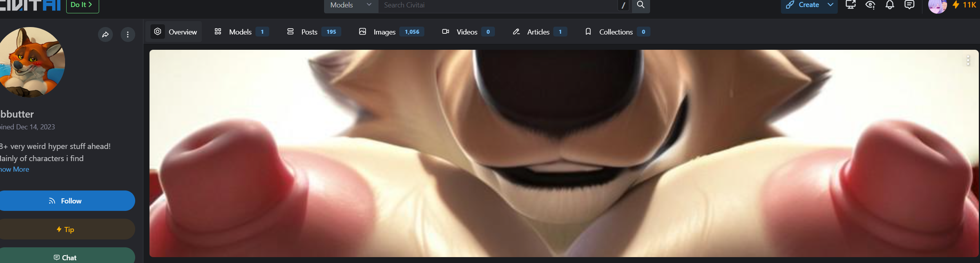Viewport: 980px width, 263px height.
Task: Switch to the Videos tab
Action: 468,32
